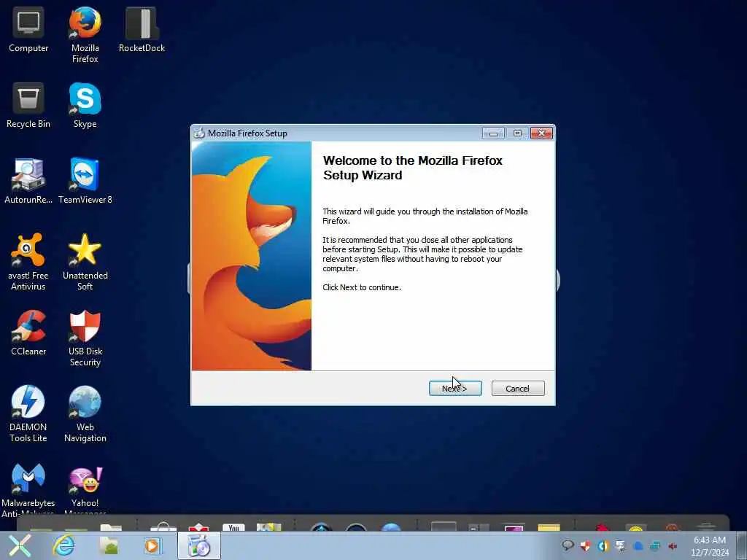Screen dimensions: 747x560
Task: Click Next to continue Firefox setup
Action: (455, 388)
